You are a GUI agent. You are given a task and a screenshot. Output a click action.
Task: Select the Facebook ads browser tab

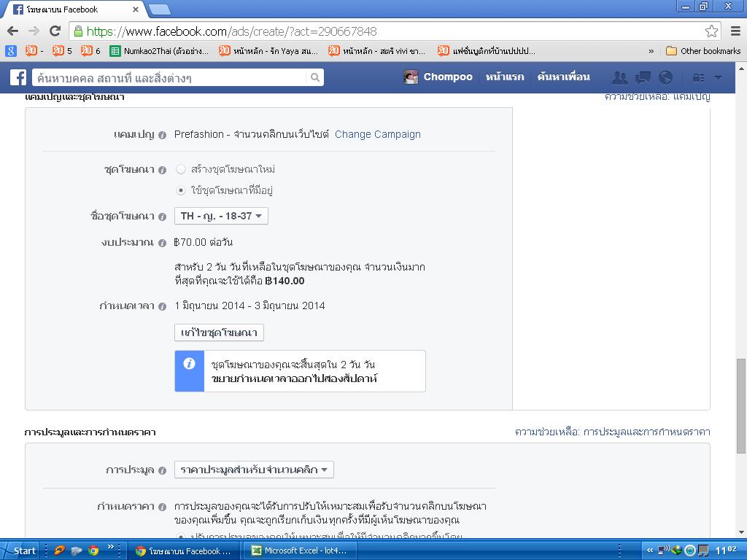coord(75,9)
